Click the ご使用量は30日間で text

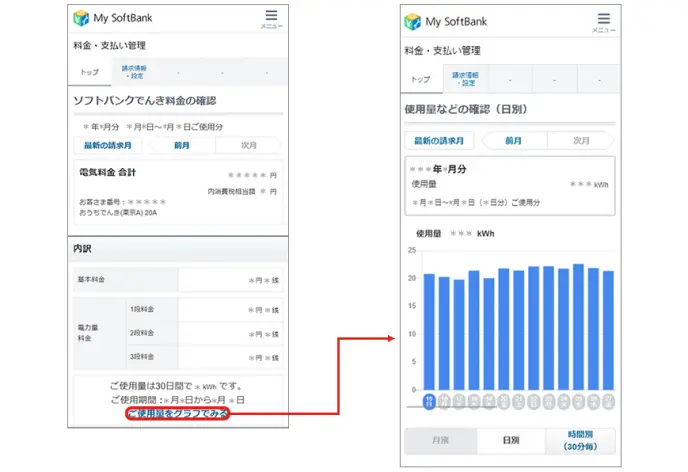176,386
